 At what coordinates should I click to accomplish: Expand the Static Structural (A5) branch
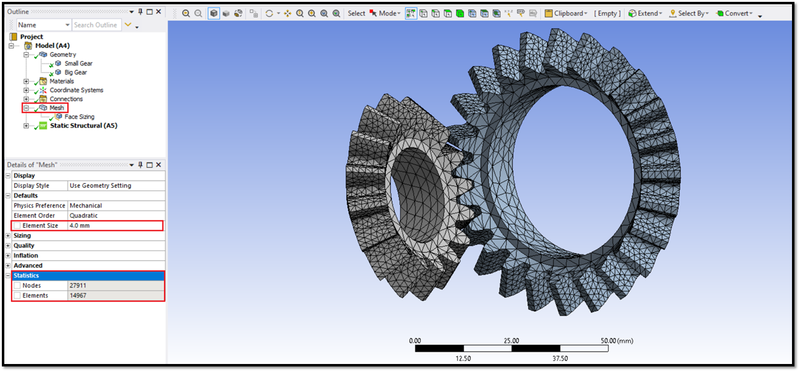pos(26,126)
